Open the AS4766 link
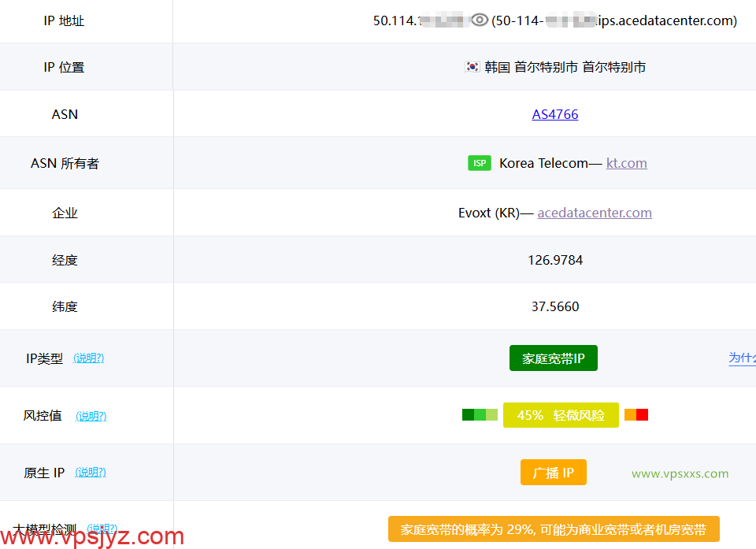The image size is (756, 549). (555, 114)
